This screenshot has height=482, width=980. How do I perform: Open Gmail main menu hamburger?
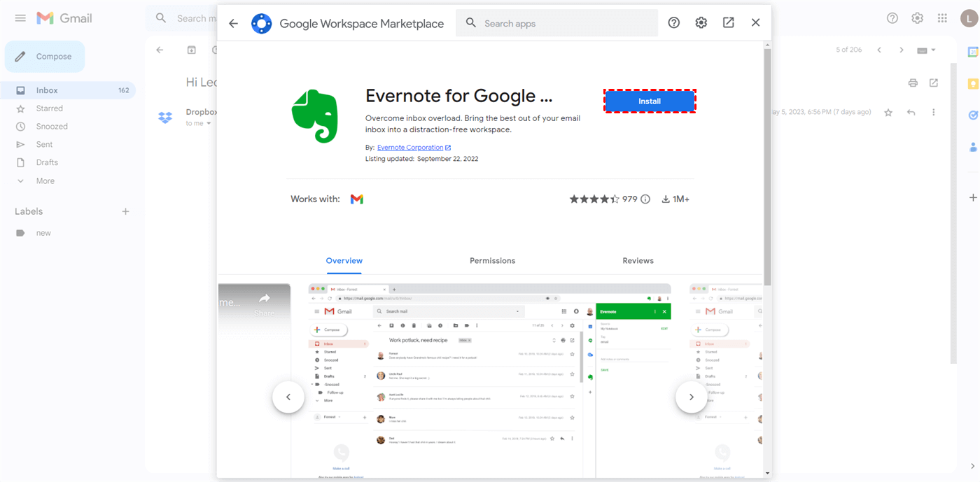tap(20, 18)
